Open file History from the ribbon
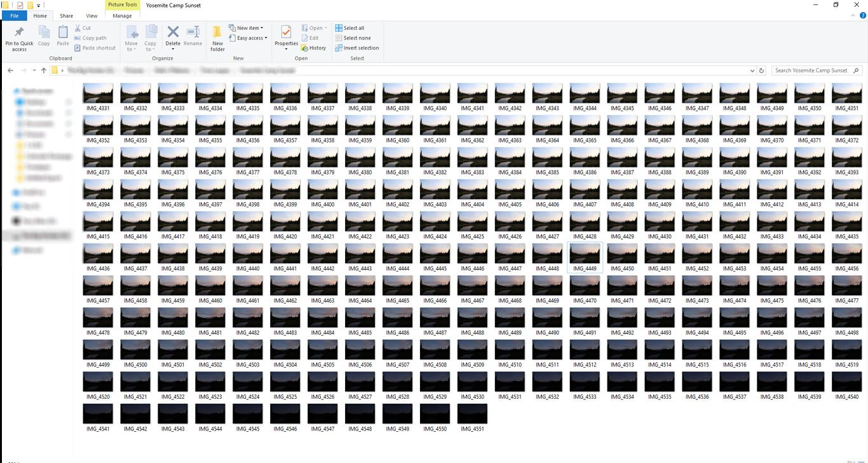Image resolution: width=868 pixels, height=463 pixels. pos(314,48)
